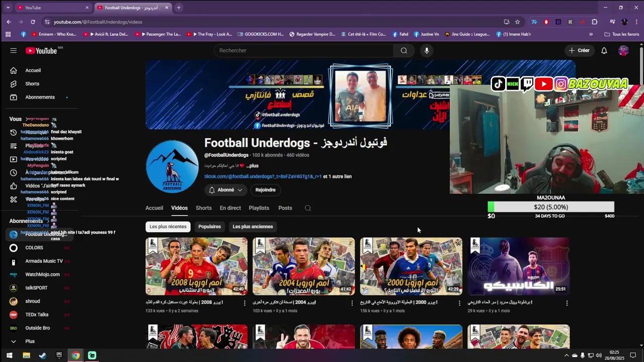This screenshot has width=644, height=362.
Task: Open the YouTube hamburger guide menu
Action: click(x=14, y=50)
